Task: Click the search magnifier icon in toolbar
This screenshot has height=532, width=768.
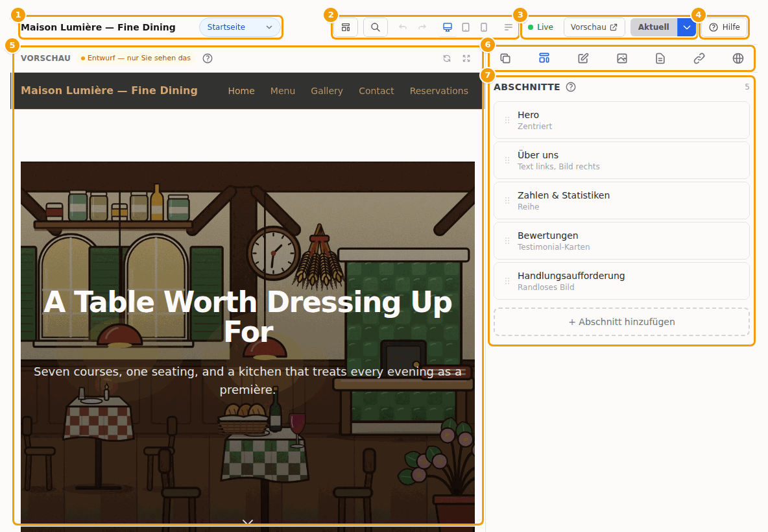Action: [x=375, y=27]
